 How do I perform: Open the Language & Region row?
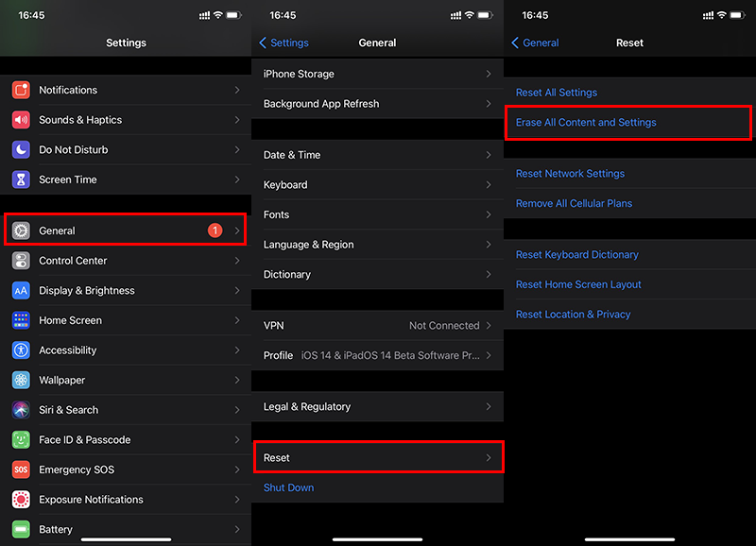point(377,245)
